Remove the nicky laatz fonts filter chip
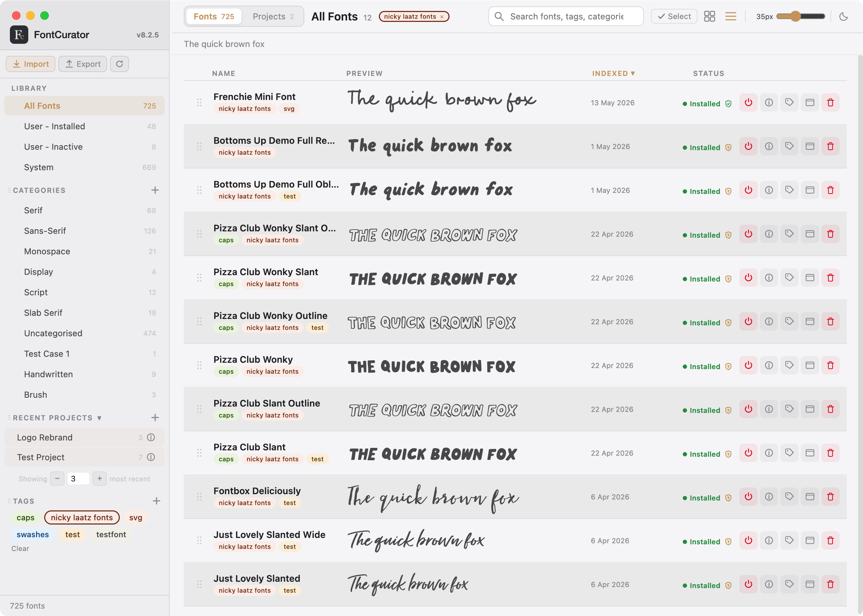 tap(442, 17)
